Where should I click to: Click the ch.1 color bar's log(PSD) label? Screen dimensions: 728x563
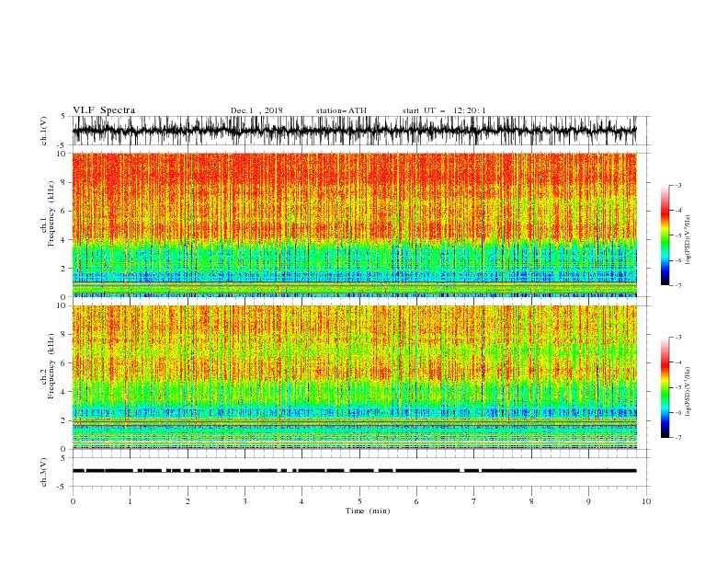(688, 240)
